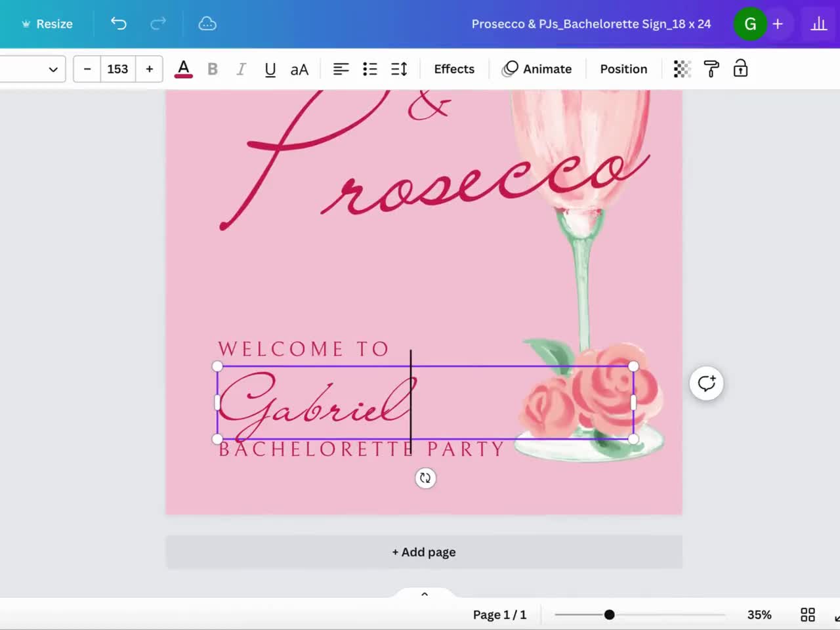Edit the font size value 153
Image resolution: width=840 pixels, height=630 pixels.
117,69
